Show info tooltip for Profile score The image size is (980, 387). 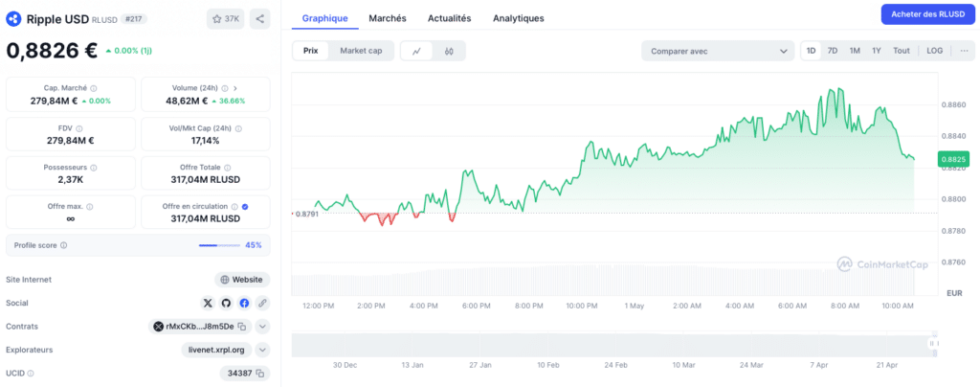[64, 245]
